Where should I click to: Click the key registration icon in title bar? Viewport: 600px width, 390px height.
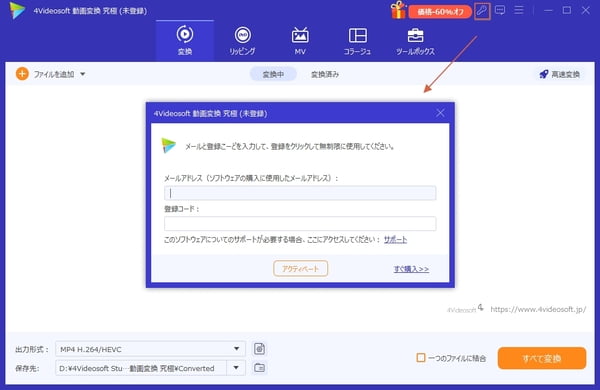pos(482,11)
